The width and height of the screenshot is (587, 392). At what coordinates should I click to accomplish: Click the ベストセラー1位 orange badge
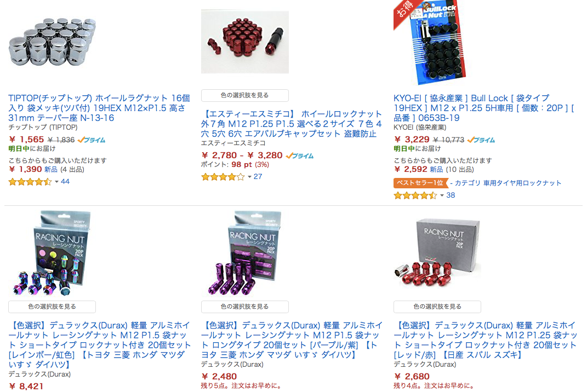click(420, 183)
